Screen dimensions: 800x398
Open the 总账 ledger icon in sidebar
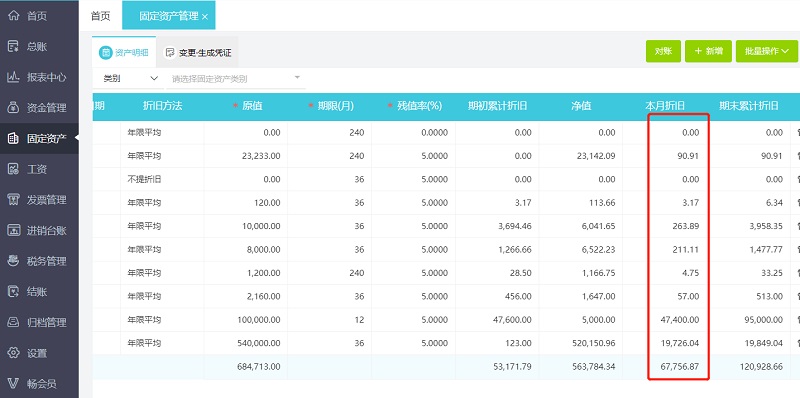click(x=13, y=46)
